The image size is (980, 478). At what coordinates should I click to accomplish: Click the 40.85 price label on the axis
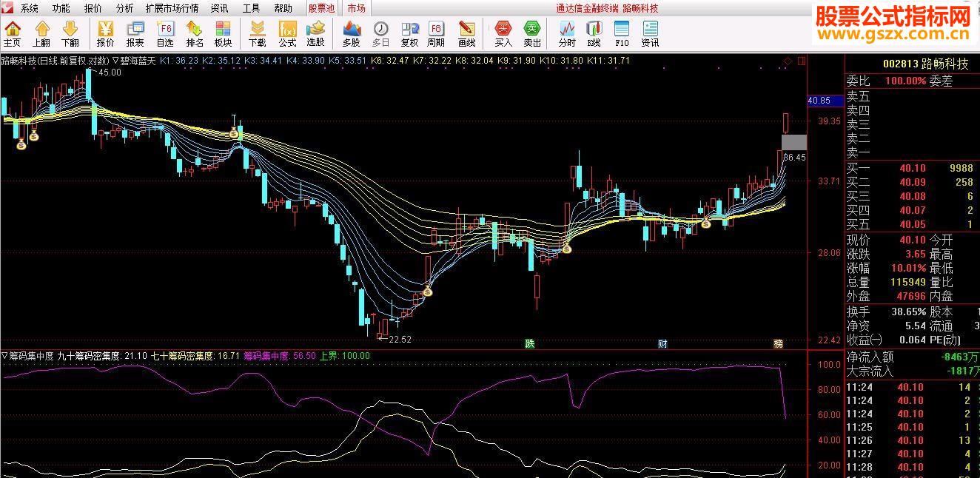[824, 101]
